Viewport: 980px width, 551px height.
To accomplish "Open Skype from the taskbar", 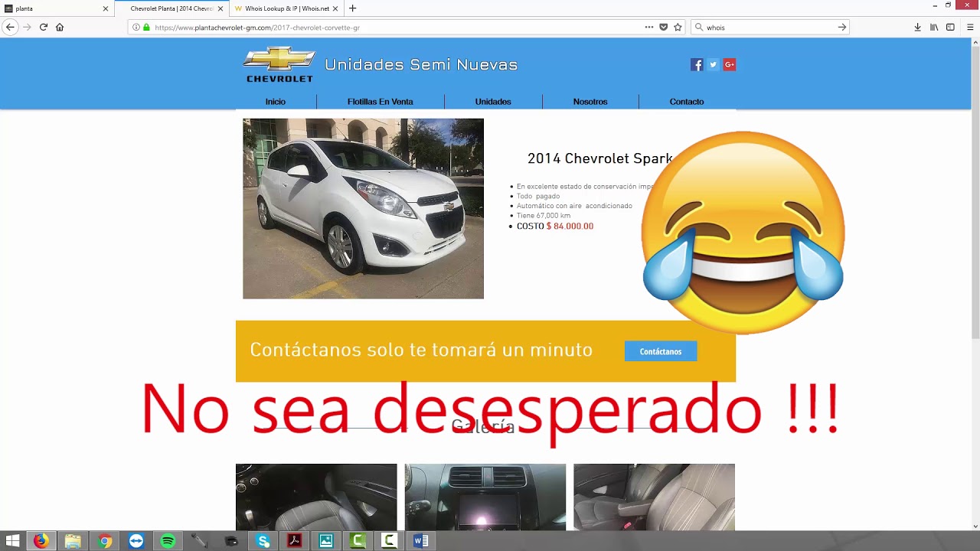I will point(263,541).
